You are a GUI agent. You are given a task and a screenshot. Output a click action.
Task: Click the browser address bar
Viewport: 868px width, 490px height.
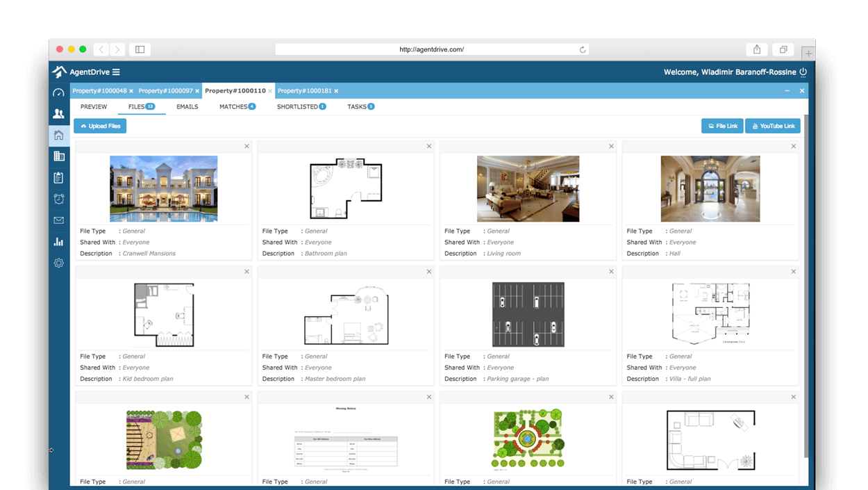click(432, 49)
